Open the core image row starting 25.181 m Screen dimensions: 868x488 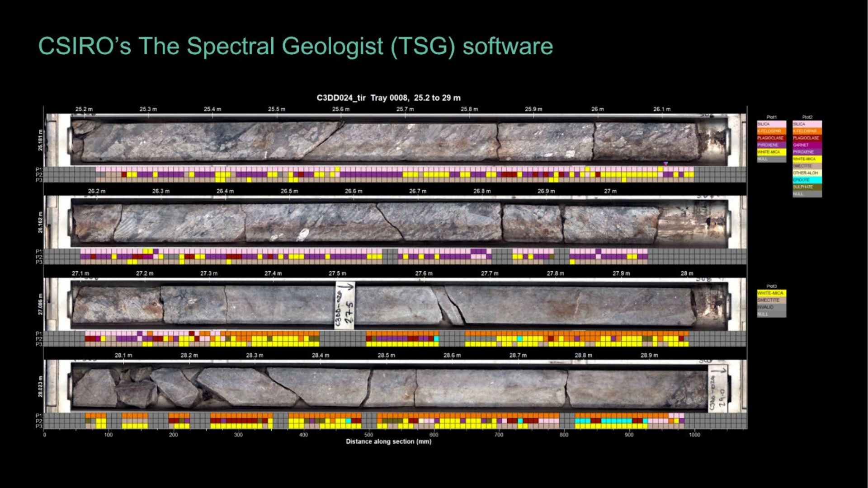click(396, 140)
